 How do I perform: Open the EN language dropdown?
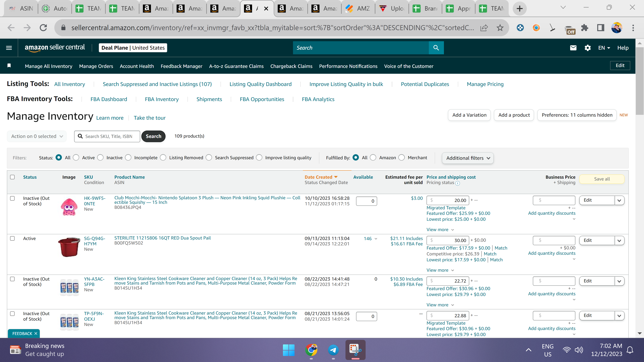coord(604,48)
